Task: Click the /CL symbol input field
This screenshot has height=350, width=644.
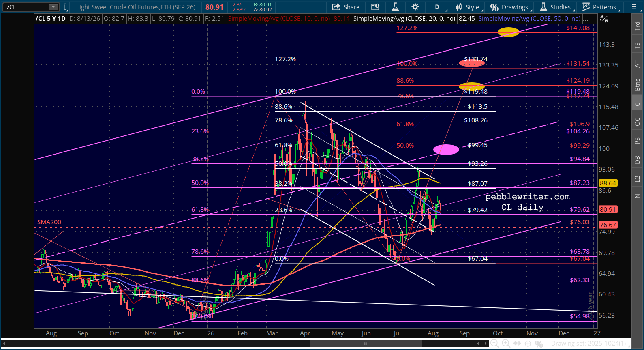Action: click(x=26, y=7)
